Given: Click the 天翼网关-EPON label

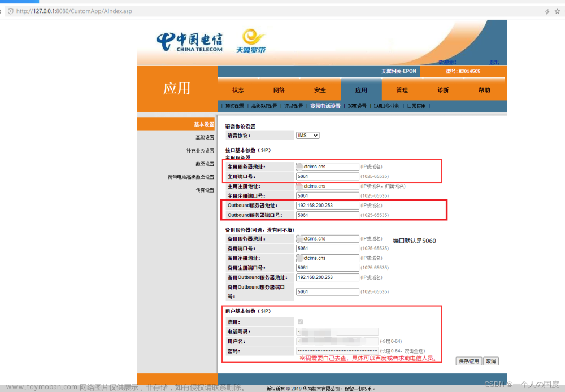Looking at the screenshot, I should [x=398, y=71].
